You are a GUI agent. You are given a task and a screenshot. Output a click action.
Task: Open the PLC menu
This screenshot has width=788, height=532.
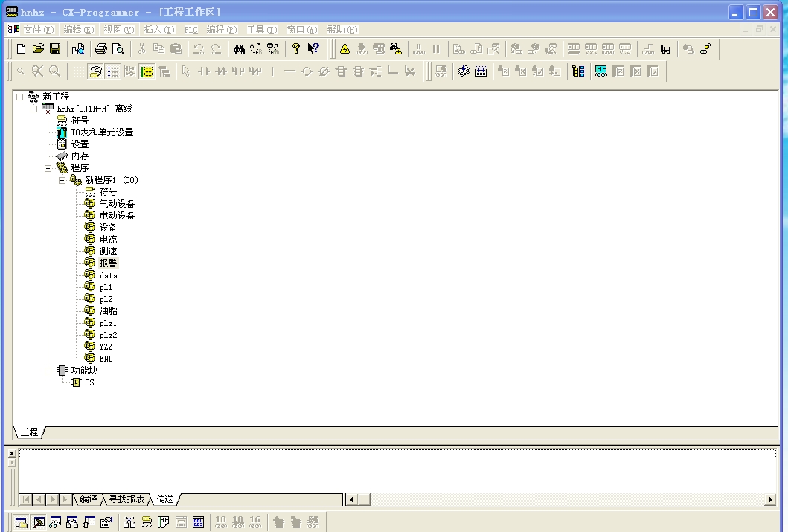(191, 30)
